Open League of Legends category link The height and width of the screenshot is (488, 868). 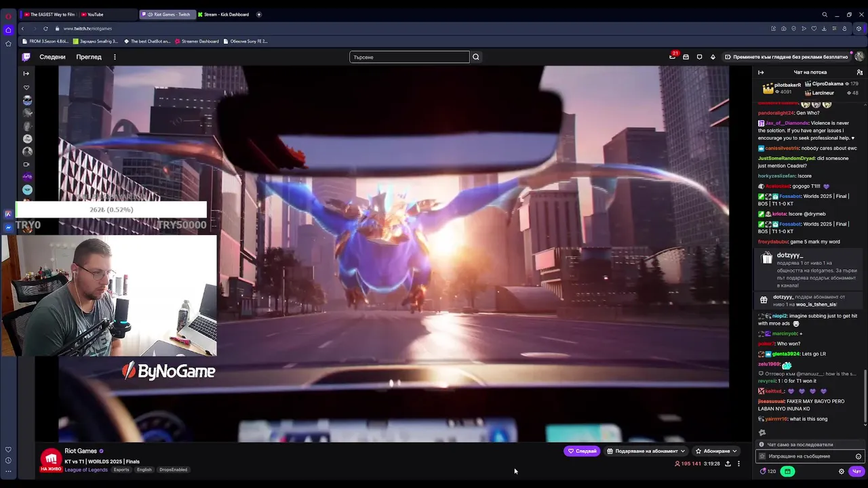point(86,470)
